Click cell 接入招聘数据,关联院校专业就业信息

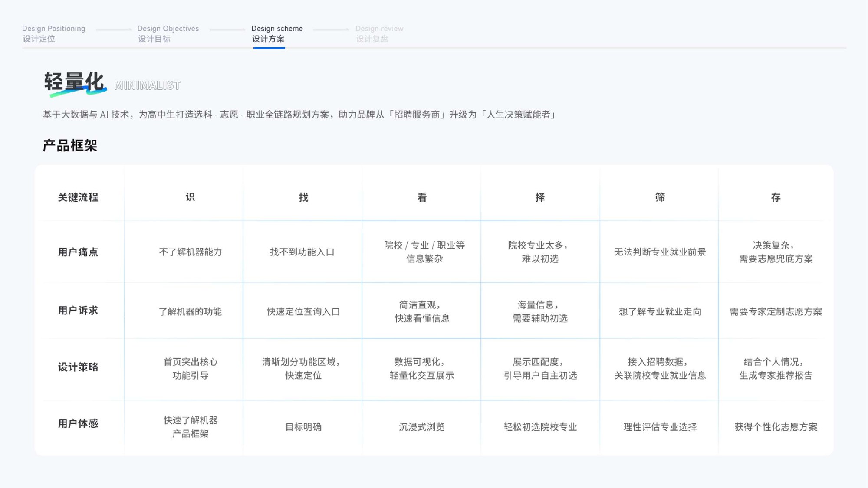pyautogui.click(x=660, y=368)
